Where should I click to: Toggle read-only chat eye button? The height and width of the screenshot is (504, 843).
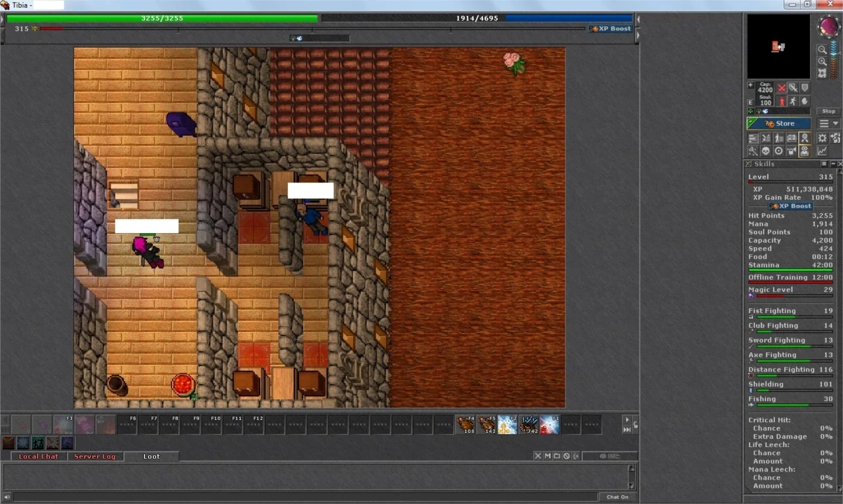(610, 456)
